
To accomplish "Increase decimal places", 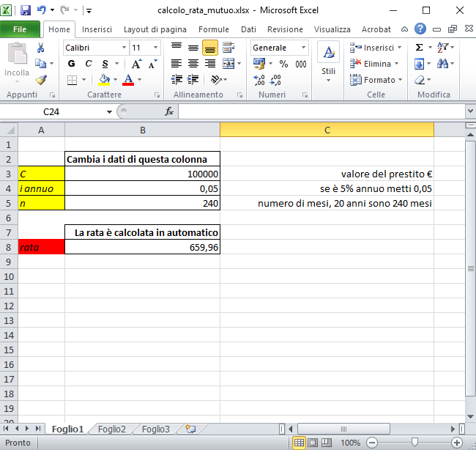I will pos(259,80).
